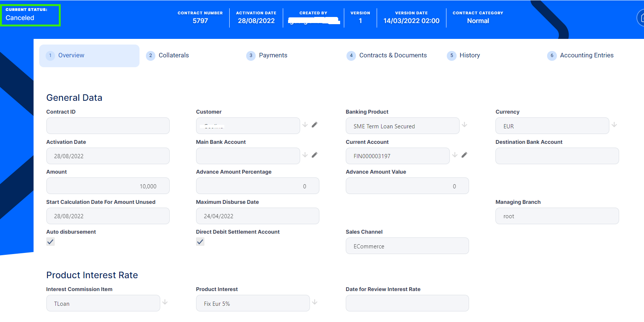Viewport: 644px width, 322px height.
Task: Toggle Direct Debit Settlement Account checkbox
Action: coord(200,242)
